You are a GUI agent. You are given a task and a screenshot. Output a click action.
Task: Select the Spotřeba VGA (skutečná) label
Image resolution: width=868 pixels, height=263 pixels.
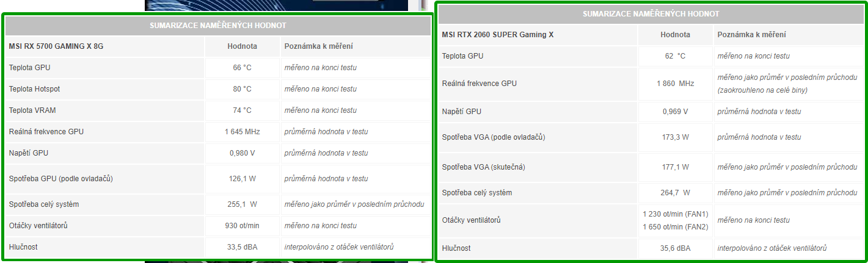(483, 167)
